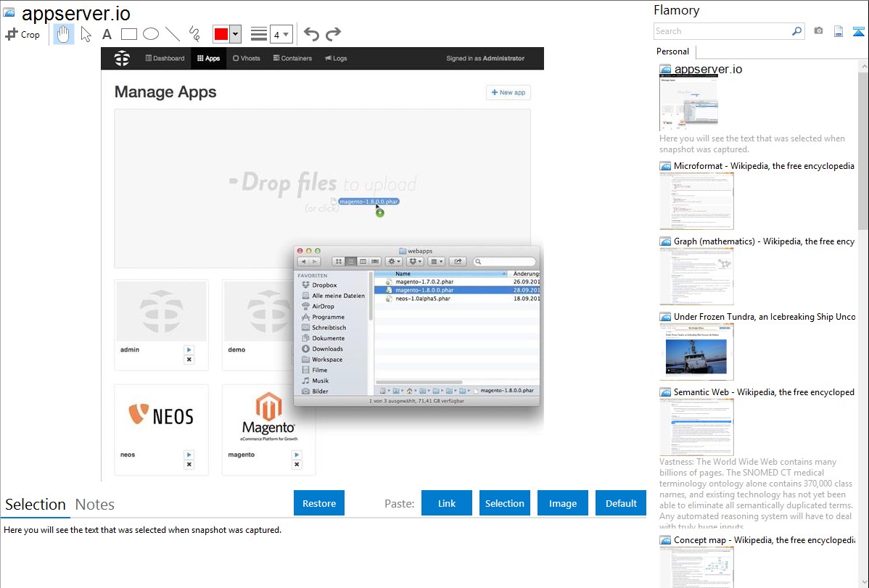Select the text annotation tool A
869x588 pixels.
107,34
